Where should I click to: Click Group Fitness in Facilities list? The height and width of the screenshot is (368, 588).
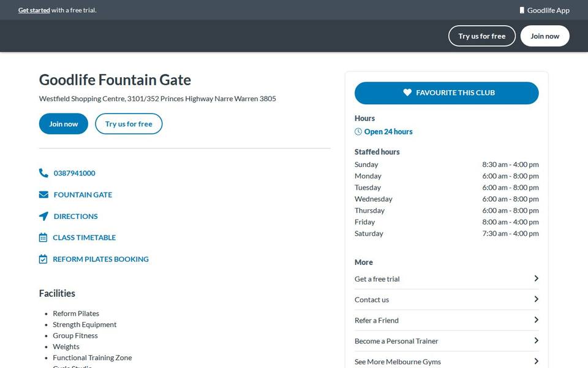[75, 335]
